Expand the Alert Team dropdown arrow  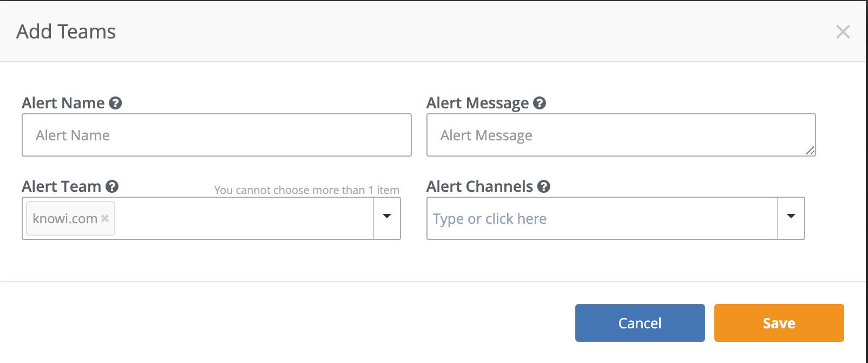click(387, 218)
